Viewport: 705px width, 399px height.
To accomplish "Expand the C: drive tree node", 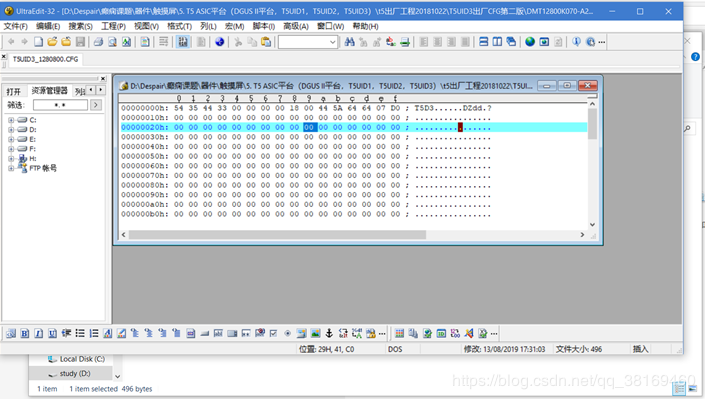I will (x=11, y=120).
